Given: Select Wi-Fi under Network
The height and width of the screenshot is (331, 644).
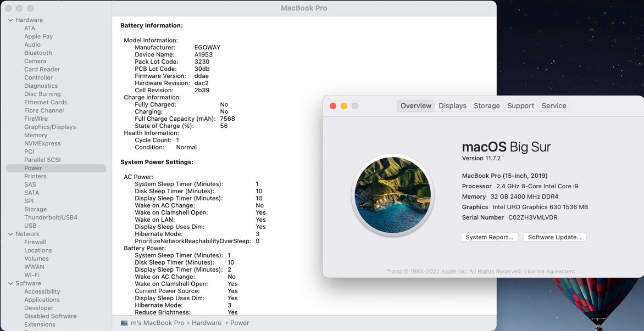Looking at the screenshot, I should point(32,275).
